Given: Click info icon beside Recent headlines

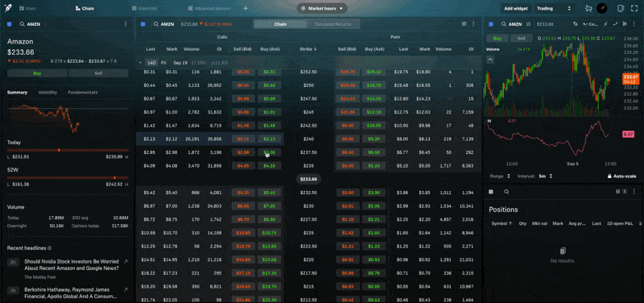Looking at the screenshot, I should tap(50, 248).
